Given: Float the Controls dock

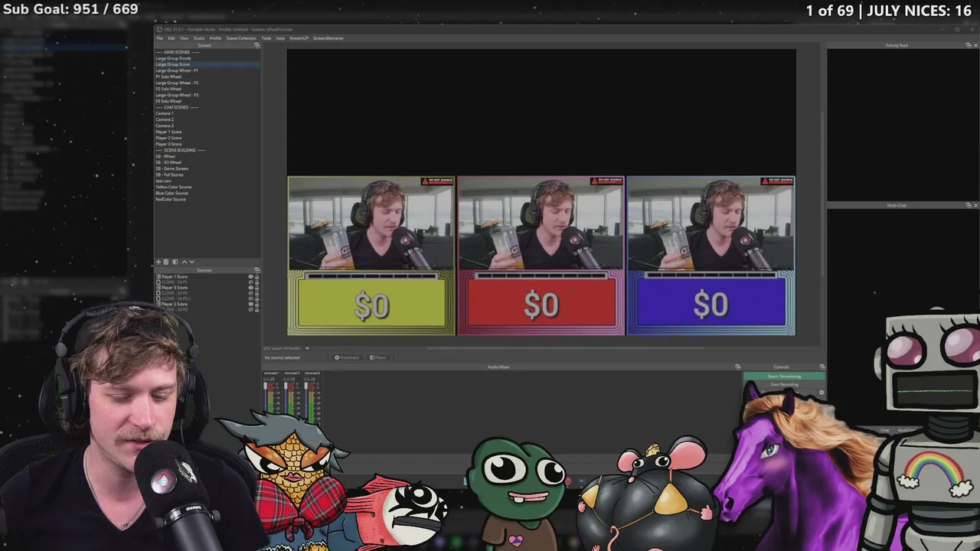Looking at the screenshot, I should (x=822, y=367).
